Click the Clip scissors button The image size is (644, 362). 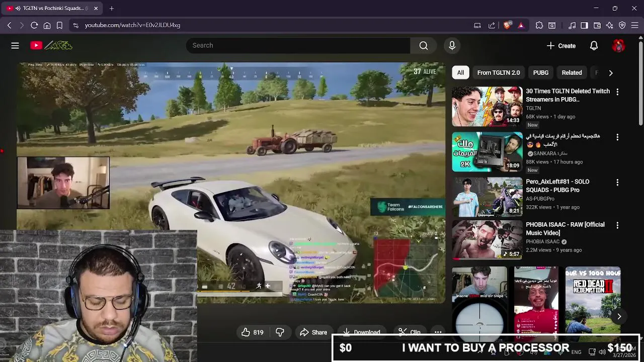click(x=410, y=332)
